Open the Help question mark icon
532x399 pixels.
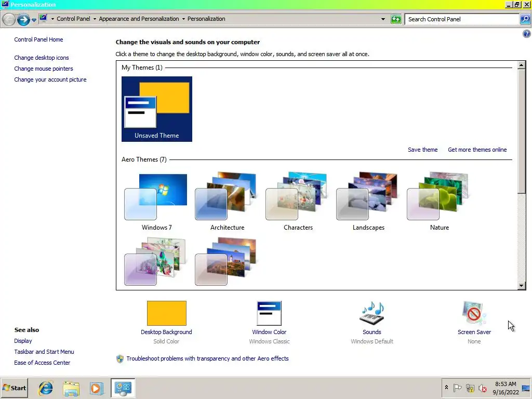pos(527,34)
